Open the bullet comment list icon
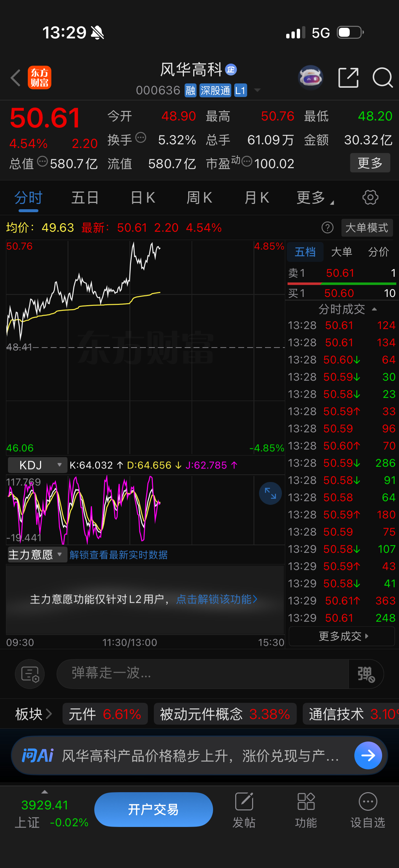Image resolution: width=399 pixels, height=868 pixels. (30, 674)
